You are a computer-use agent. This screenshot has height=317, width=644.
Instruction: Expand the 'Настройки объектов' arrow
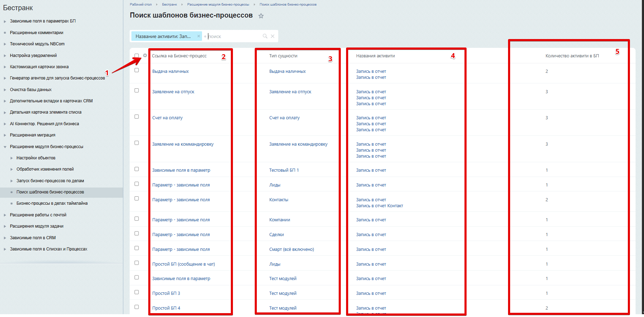[12, 158]
